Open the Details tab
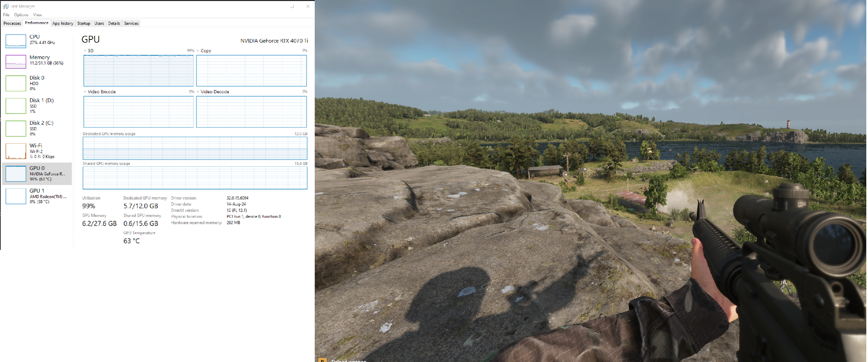The height and width of the screenshot is (362, 868). click(x=114, y=23)
